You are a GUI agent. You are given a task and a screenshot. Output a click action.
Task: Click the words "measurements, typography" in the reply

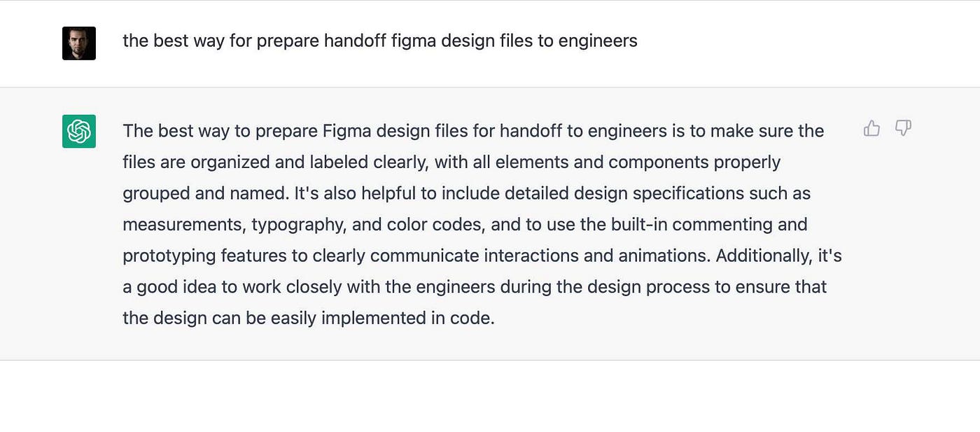(x=234, y=225)
